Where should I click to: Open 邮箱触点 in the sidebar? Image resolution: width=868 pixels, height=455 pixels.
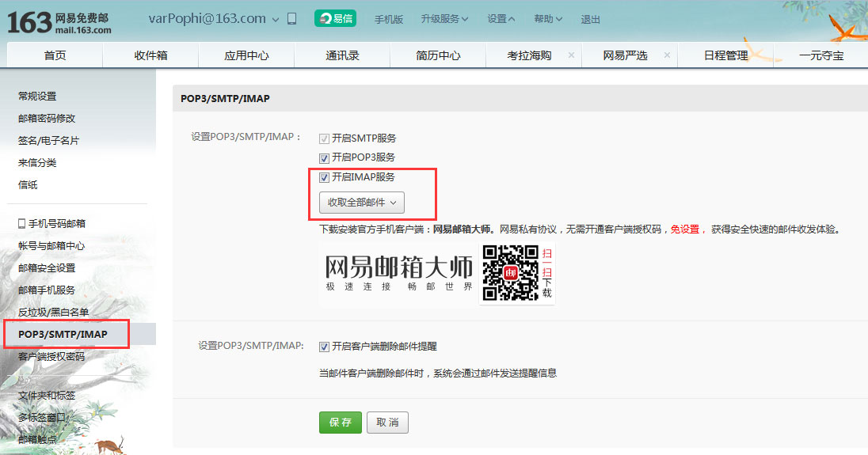point(37,439)
